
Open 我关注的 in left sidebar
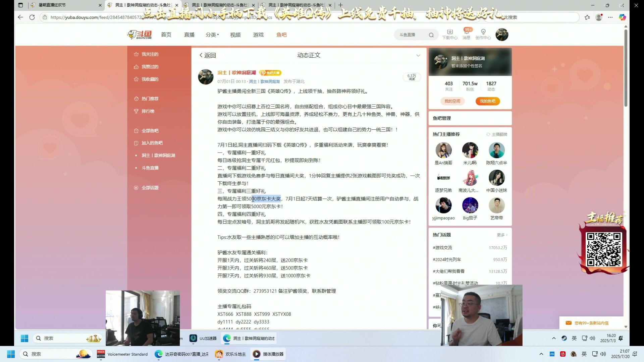(x=146, y=54)
